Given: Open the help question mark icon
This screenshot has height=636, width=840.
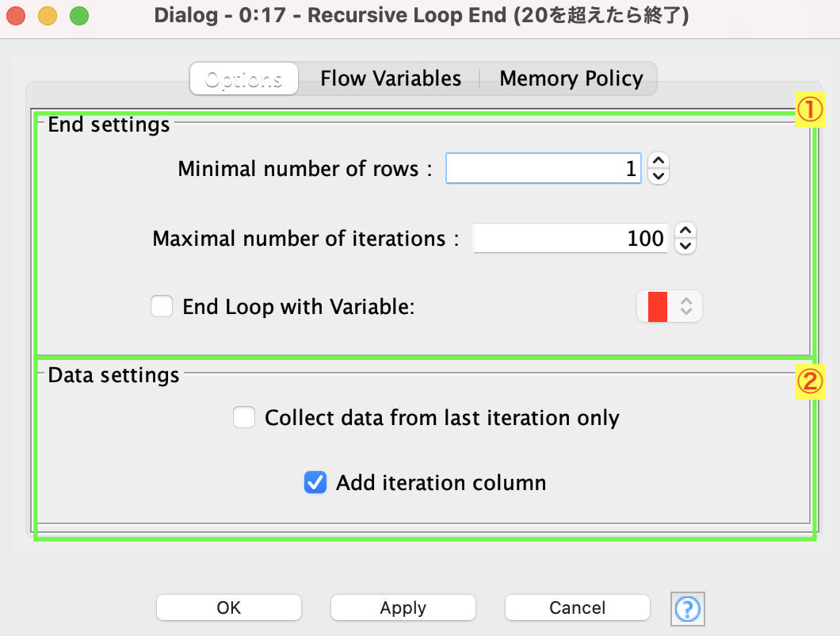Looking at the screenshot, I should [x=687, y=609].
